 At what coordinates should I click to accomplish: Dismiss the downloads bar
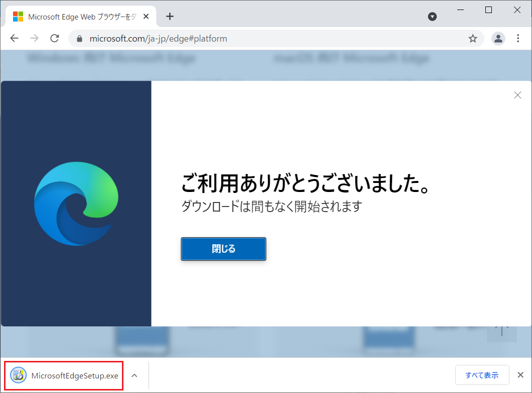point(520,375)
